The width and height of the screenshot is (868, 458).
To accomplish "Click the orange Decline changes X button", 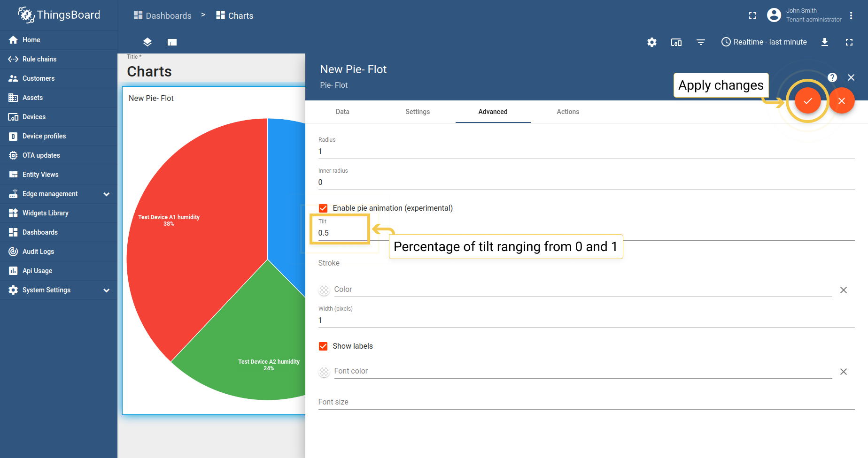I will (841, 101).
